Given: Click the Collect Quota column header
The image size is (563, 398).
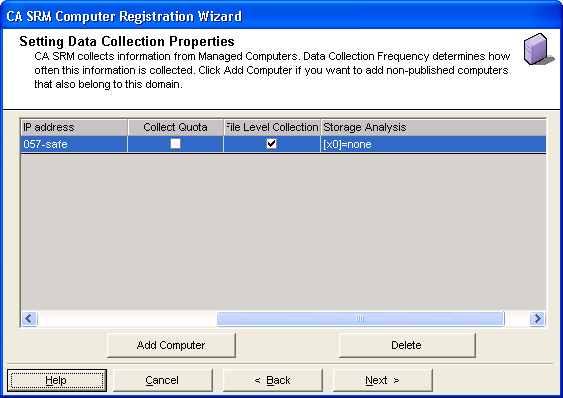Looking at the screenshot, I should (x=175, y=128).
